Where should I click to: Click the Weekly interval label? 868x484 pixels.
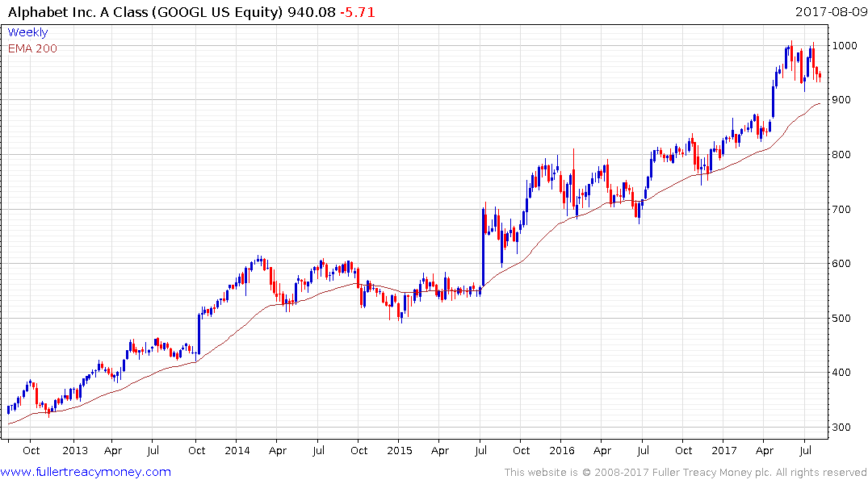click(x=27, y=32)
